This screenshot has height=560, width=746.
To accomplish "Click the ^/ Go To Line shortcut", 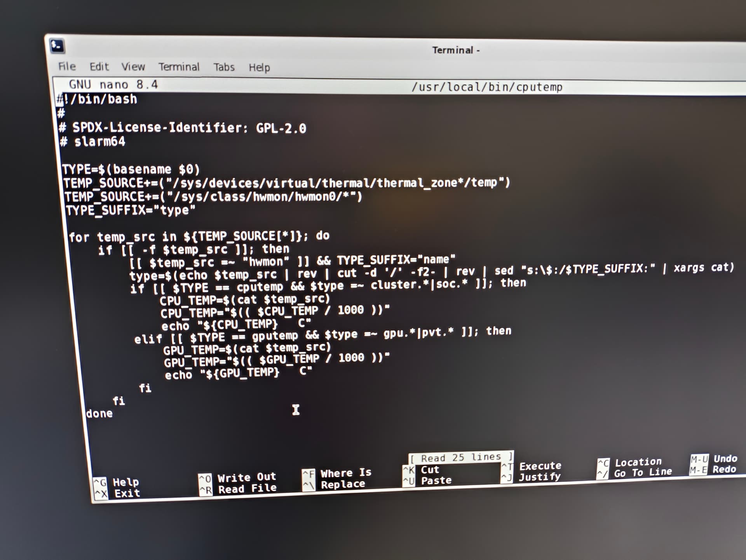I will click(634, 473).
